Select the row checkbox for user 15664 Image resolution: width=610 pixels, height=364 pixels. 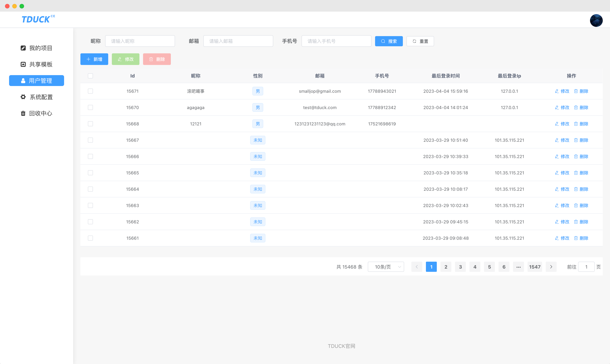click(90, 189)
